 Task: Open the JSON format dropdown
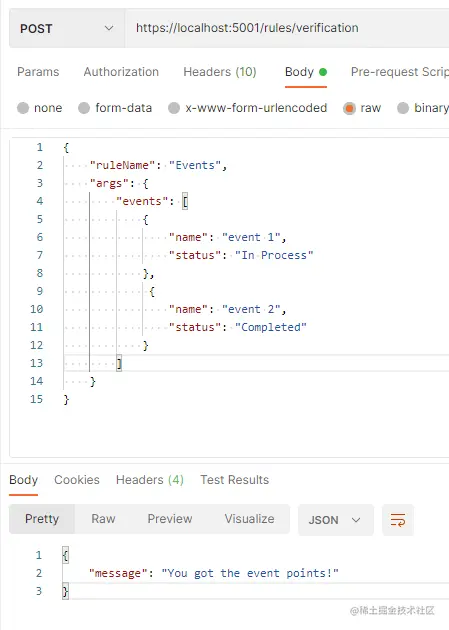point(336,520)
